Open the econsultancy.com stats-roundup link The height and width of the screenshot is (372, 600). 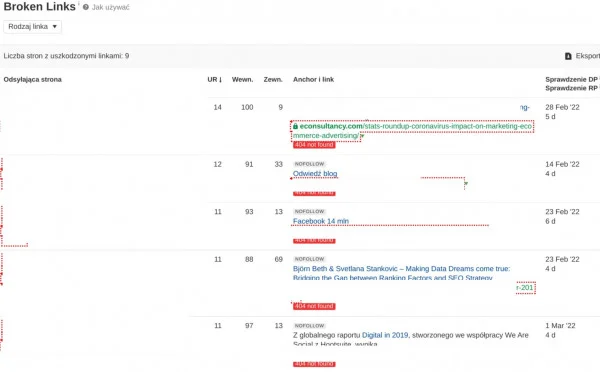(412, 131)
